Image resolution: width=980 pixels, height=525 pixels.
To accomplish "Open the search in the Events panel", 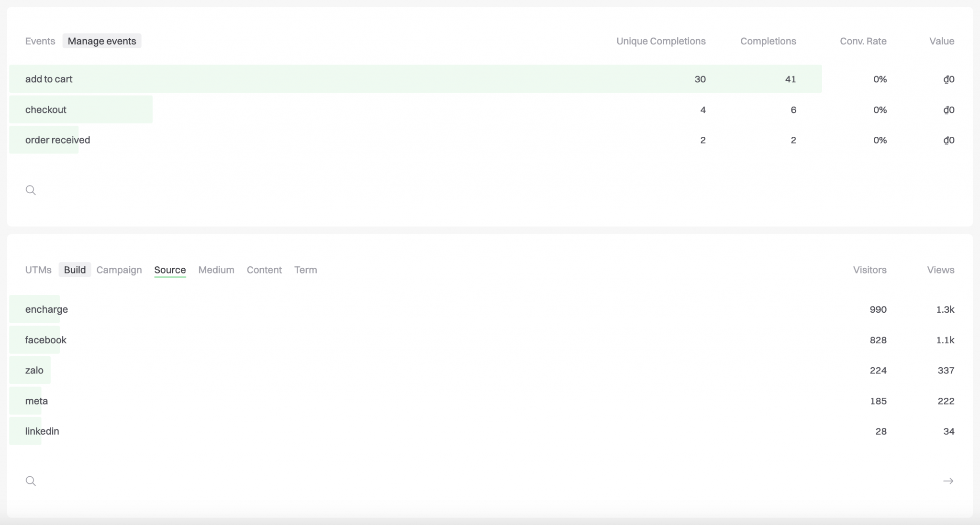I will tap(31, 190).
